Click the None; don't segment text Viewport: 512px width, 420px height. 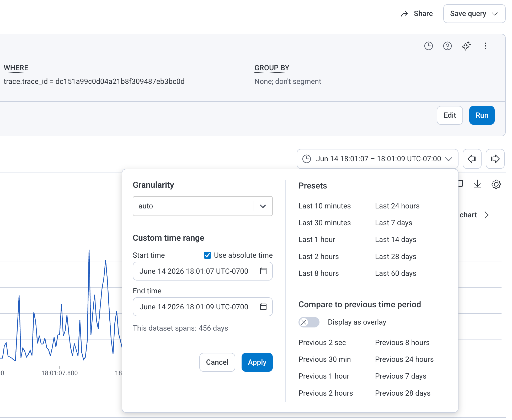(288, 82)
